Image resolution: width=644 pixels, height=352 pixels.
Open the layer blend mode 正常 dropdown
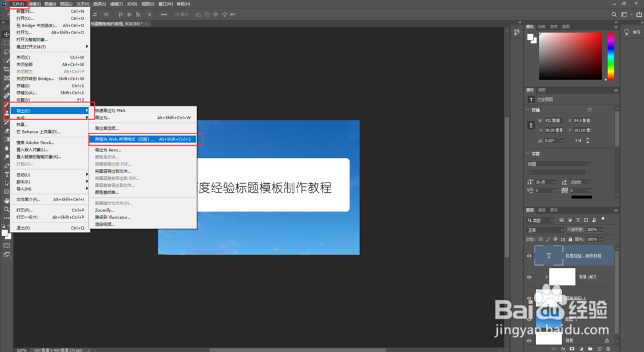pyautogui.click(x=545, y=230)
